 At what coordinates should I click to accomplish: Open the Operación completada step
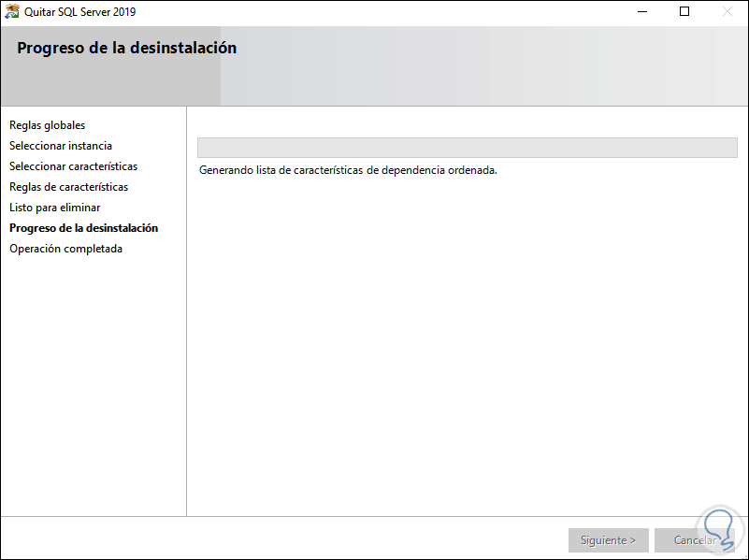[65, 249]
